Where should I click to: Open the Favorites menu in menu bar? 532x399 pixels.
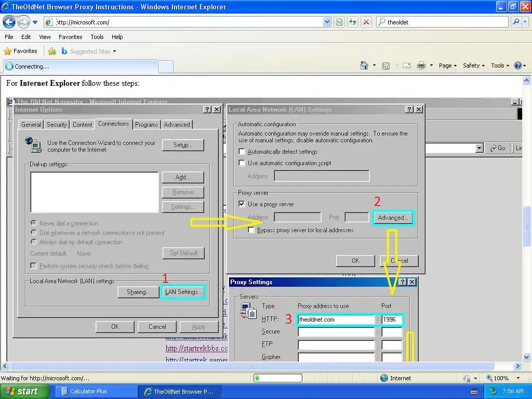(71, 37)
